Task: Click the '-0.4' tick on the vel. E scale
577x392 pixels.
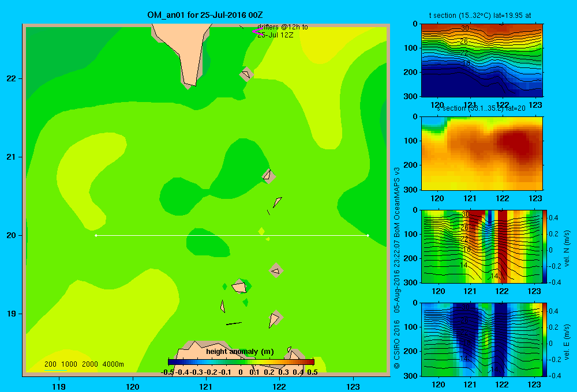Action: pos(554,375)
